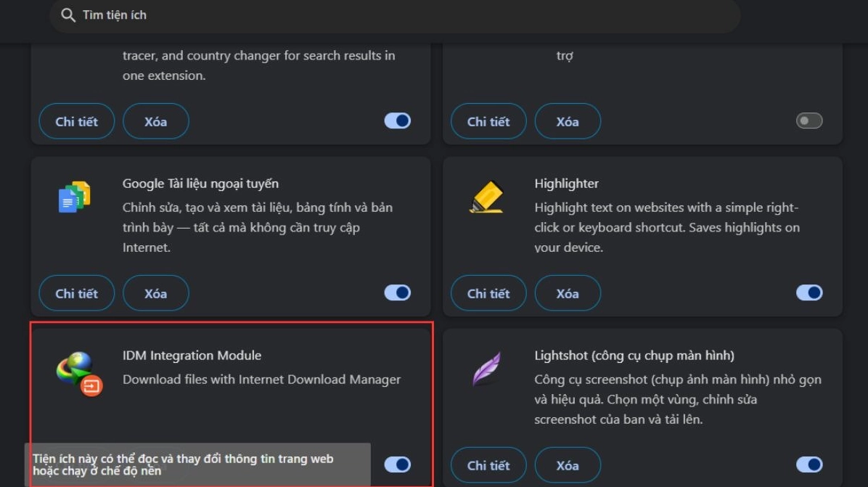
Task: Open Chi tiết for the country changer extension
Action: 76,121
